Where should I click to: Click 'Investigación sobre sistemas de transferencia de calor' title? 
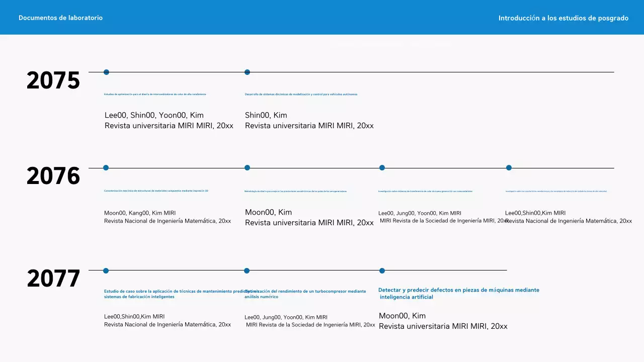425,191
